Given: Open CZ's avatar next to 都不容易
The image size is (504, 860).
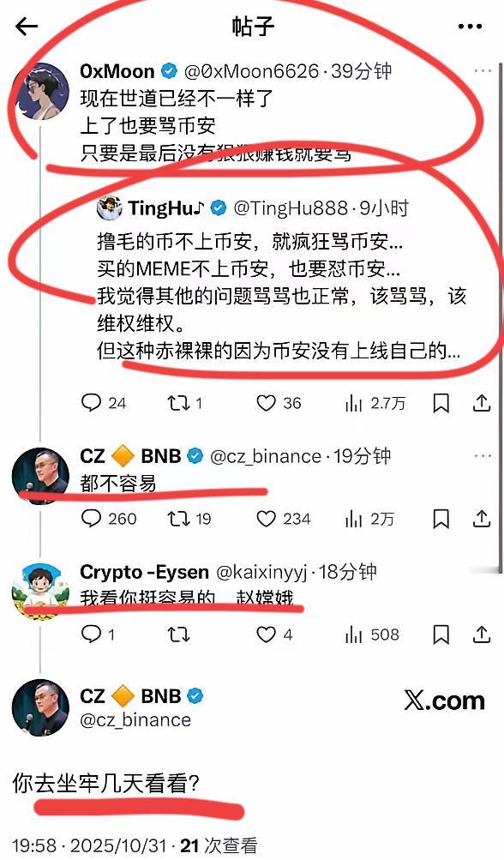Looking at the screenshot, I should click(x=40, y=476).
